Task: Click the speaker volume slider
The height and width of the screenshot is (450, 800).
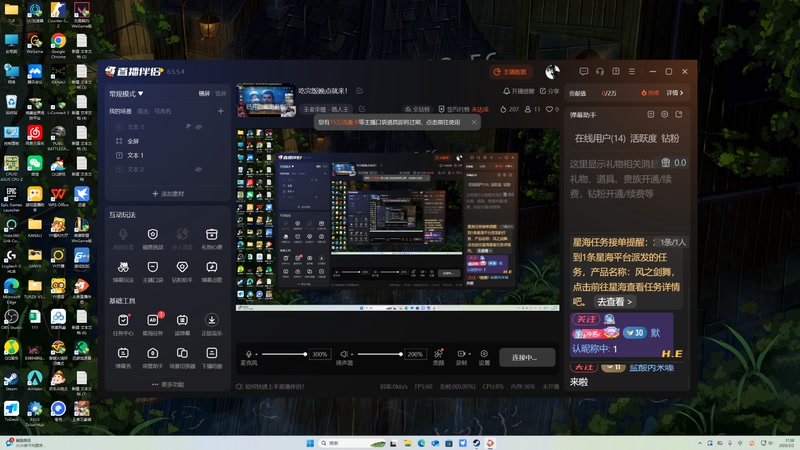Action: pos(380,354)
